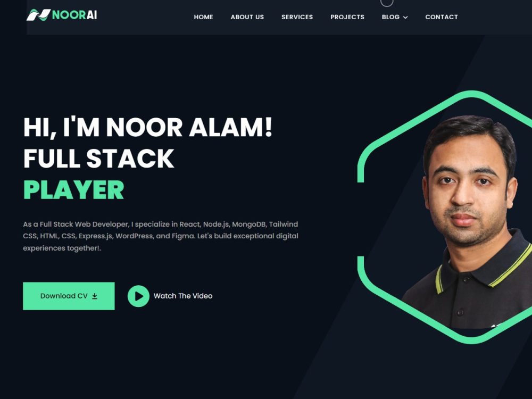Click the download arrow icon on CV button

(95, 296)
